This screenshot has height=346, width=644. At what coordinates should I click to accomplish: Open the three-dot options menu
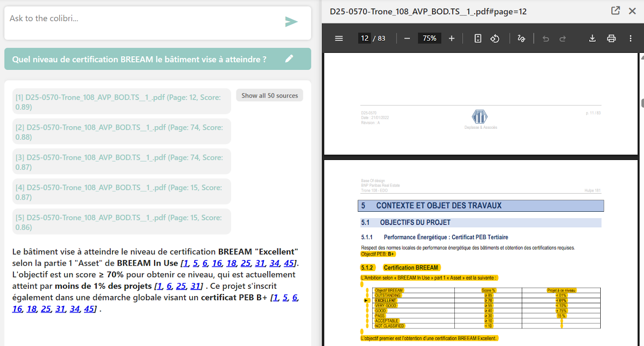630,38
